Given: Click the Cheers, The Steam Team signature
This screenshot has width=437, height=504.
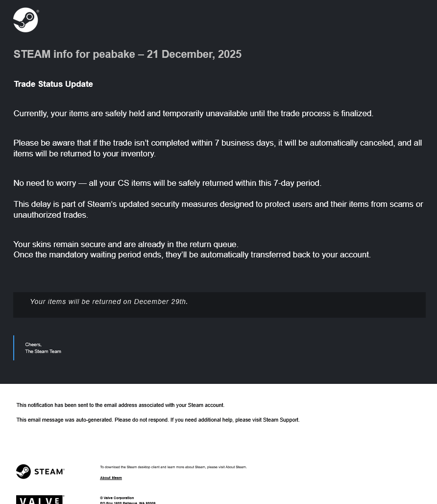Looking at the screenshot, I should pyautogui.click(x=43, y=348).
